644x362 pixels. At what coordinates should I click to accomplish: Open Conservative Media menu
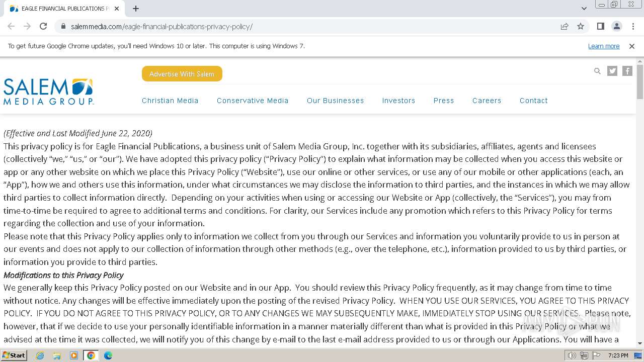253,101
